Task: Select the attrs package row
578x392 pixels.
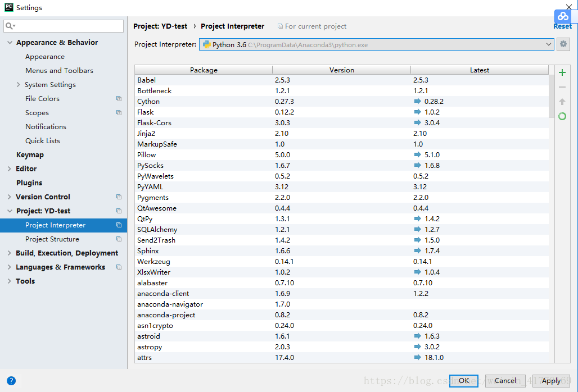Action: coord(342,357)
